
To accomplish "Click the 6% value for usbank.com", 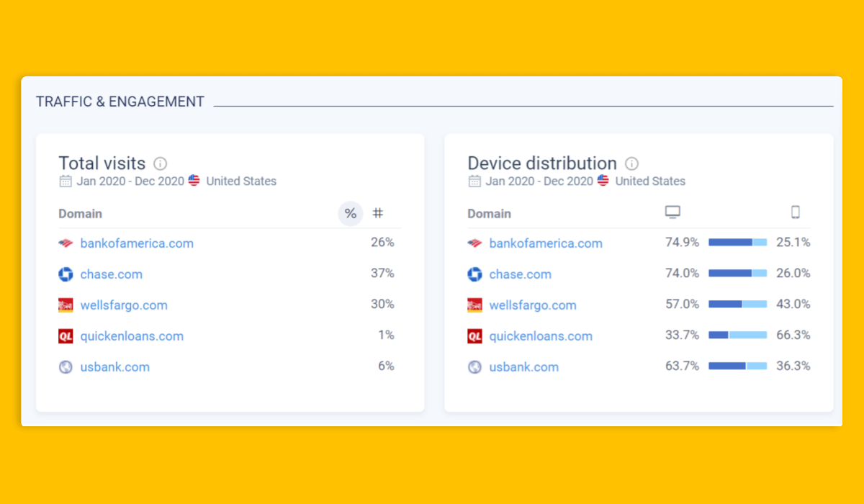I will point(386,366).
